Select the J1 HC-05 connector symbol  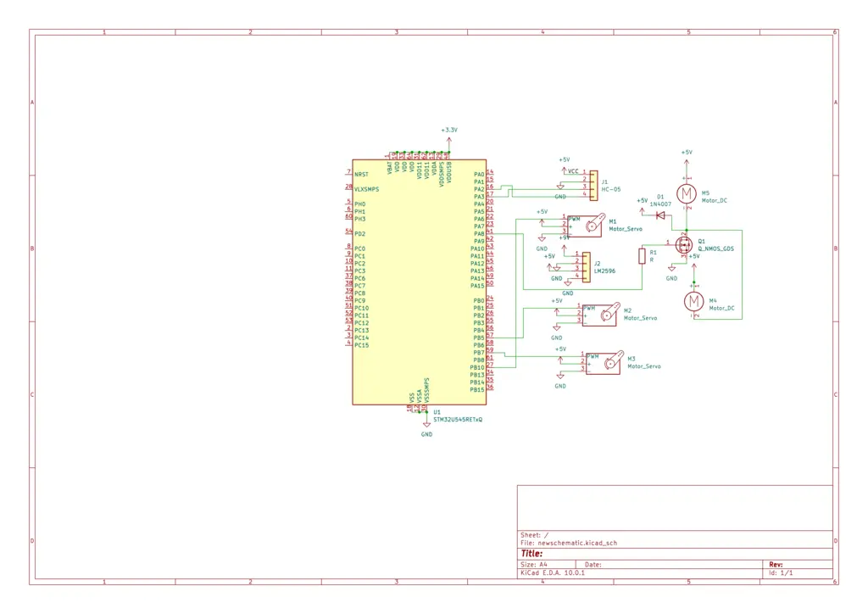pyautogui.click(x=593, y=185)
